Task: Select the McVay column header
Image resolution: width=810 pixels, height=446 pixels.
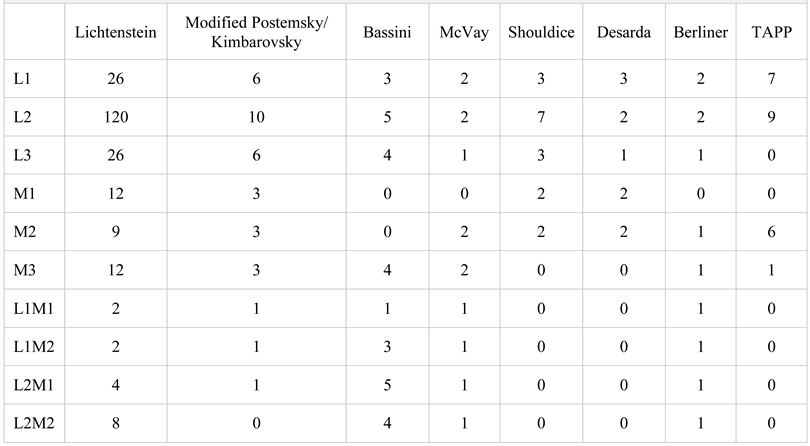Action: tap(462, 33)
